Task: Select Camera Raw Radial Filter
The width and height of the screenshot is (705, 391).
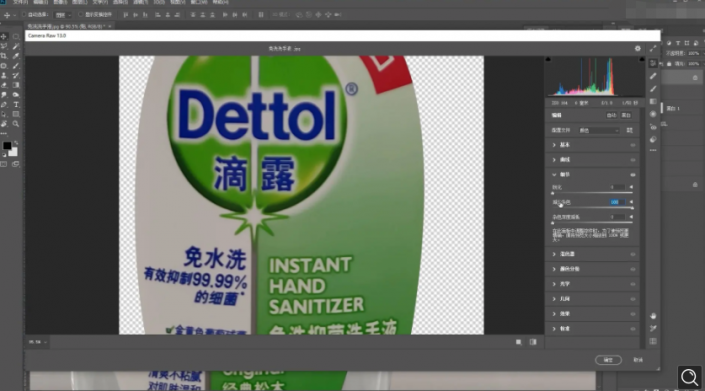Action: [653, 114]
